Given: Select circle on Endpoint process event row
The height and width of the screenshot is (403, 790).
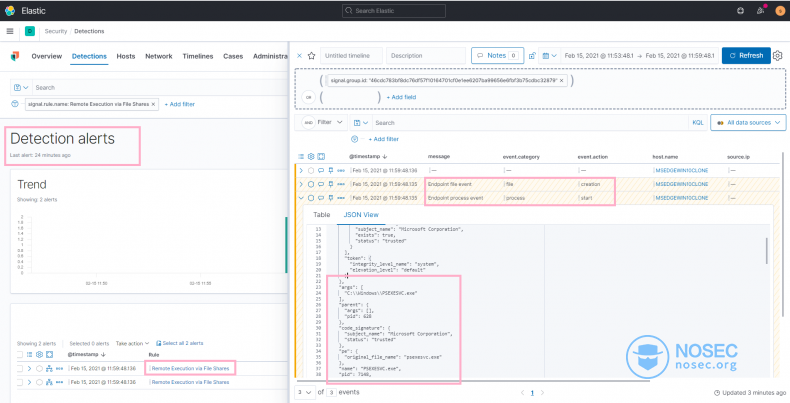Looking at the screenshot, I should click(311, 198).
